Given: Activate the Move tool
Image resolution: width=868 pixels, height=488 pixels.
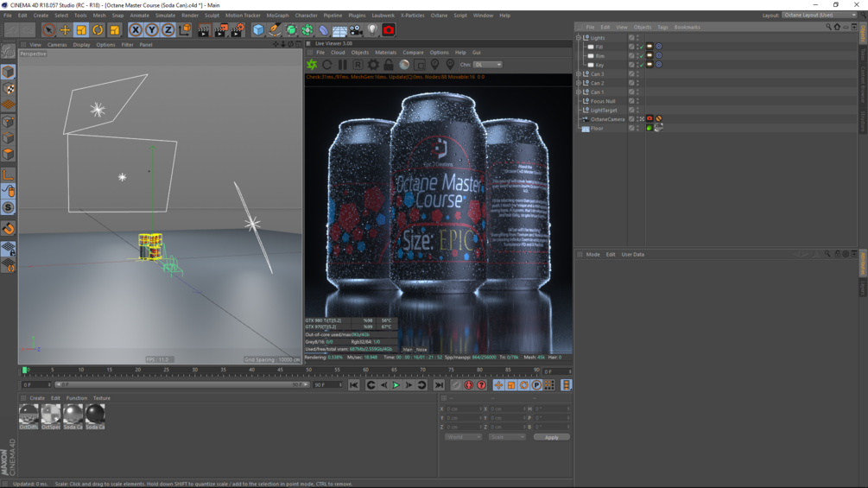Looking at the screenshot, I should 65,30.
